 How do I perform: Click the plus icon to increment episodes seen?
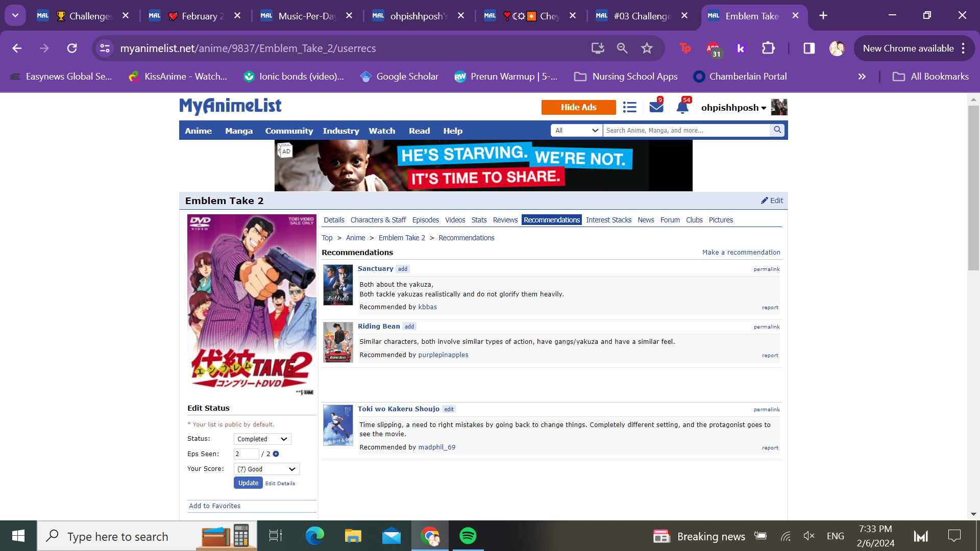coord(276,454)
